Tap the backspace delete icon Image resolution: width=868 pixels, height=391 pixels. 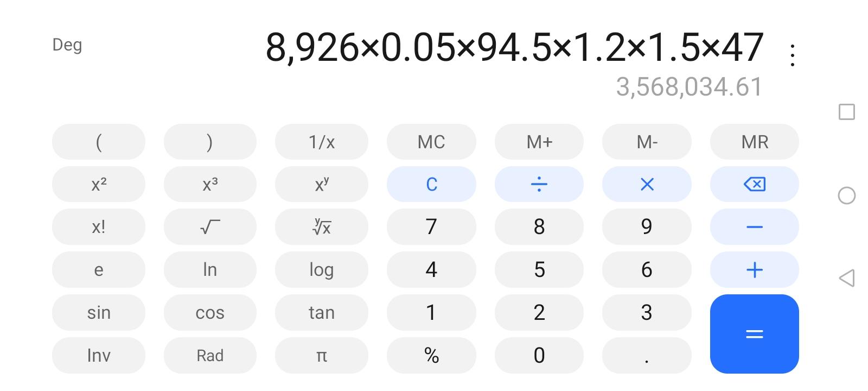[754, 184]
